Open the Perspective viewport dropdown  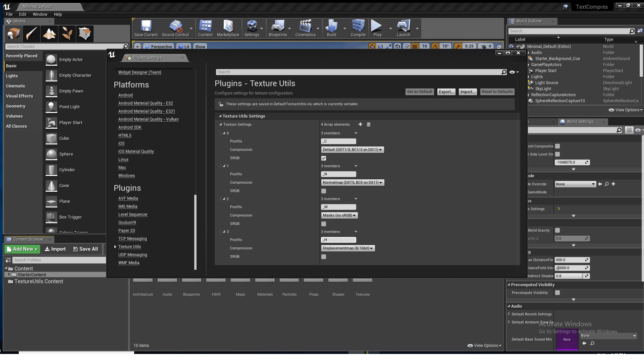[x=158, y=47]
